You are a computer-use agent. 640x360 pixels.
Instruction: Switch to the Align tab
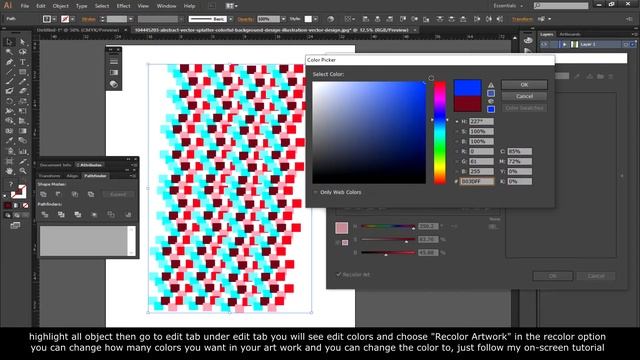click(x=72, y=176)
